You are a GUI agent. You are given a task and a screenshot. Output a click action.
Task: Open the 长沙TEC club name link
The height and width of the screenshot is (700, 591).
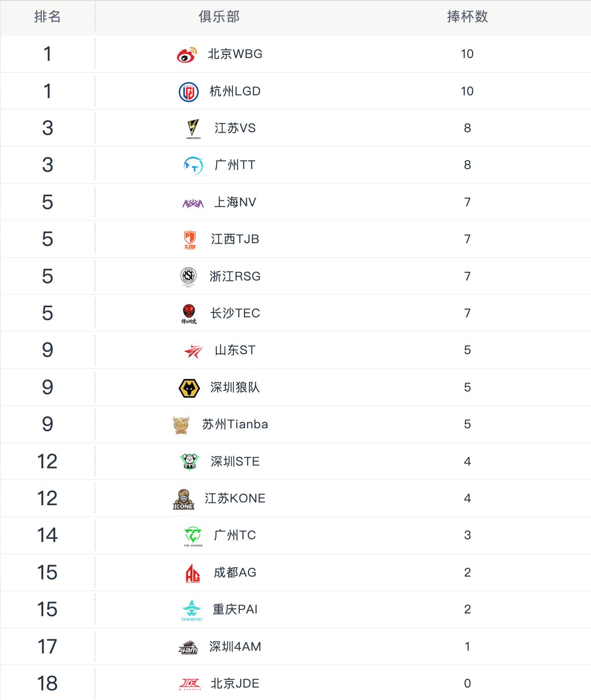tap(235, 313)
